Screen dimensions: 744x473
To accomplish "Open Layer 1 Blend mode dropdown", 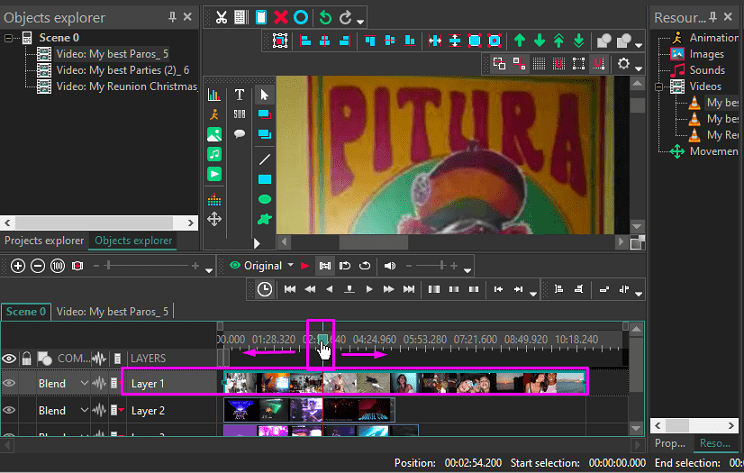I will tap(84, 383).
